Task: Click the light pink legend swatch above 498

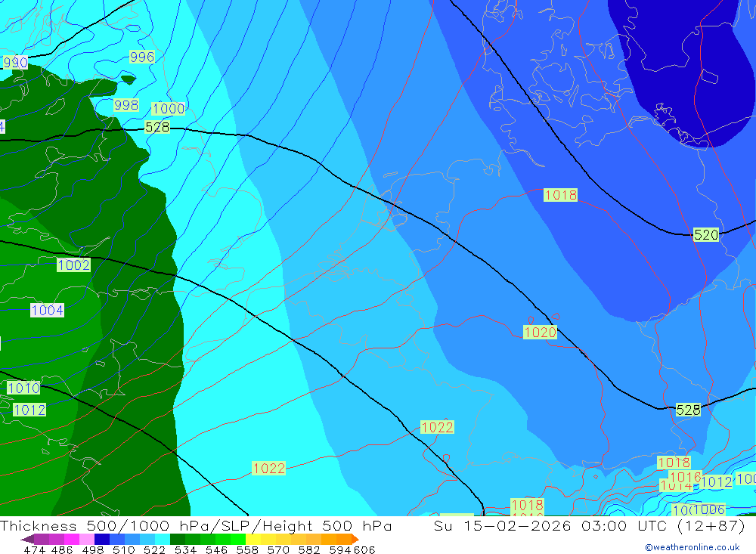Action: [x=87, y=539]
